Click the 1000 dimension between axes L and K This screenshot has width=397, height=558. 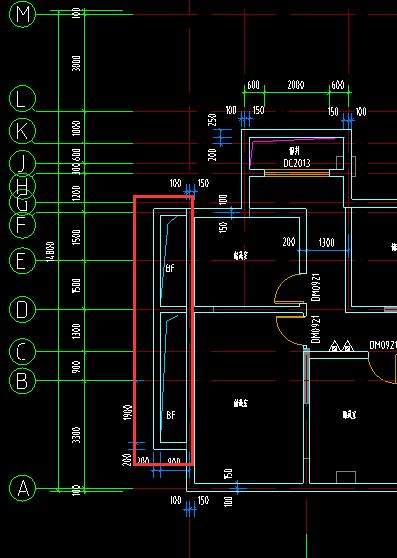point(76,128)
